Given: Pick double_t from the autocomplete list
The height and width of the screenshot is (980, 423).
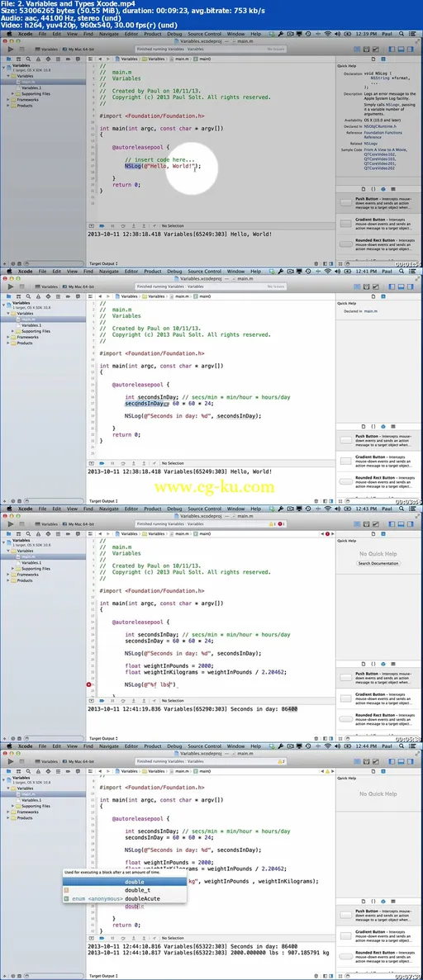Looking at the screenshot, I should point(124,890).
